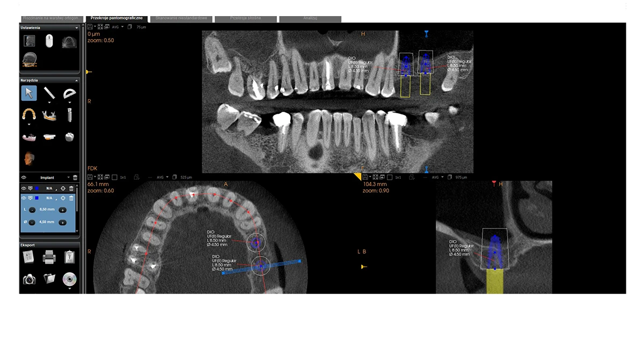Burn to disc with the CD icon
This screenshot has width=644, height=338.
point(69,278)
